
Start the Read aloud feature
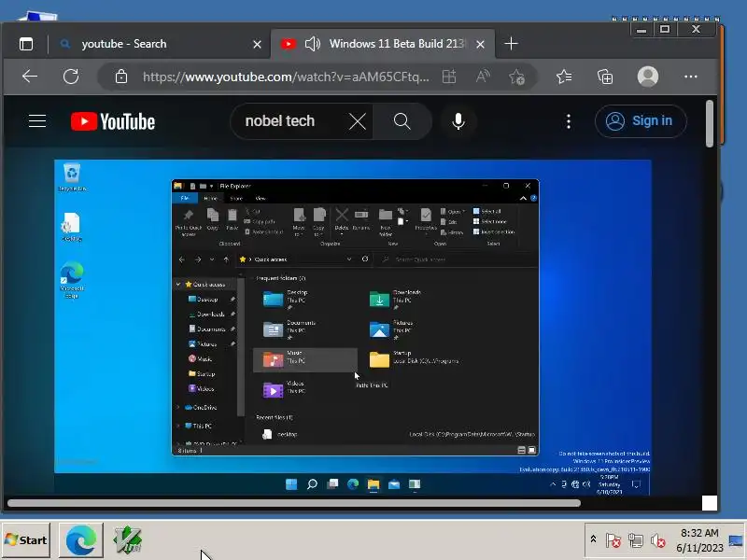click(483, 77)
